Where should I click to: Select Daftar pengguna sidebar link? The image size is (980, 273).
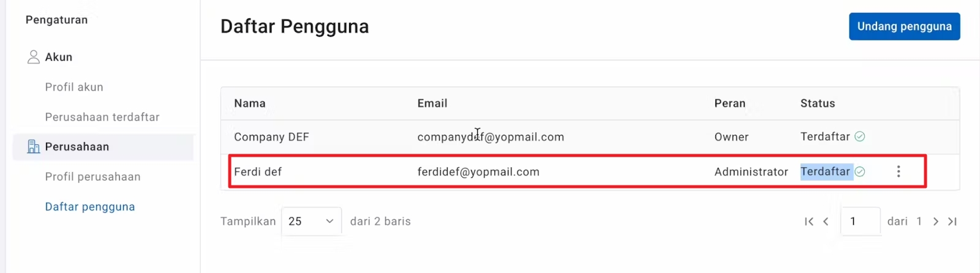[x=90, y=207]
